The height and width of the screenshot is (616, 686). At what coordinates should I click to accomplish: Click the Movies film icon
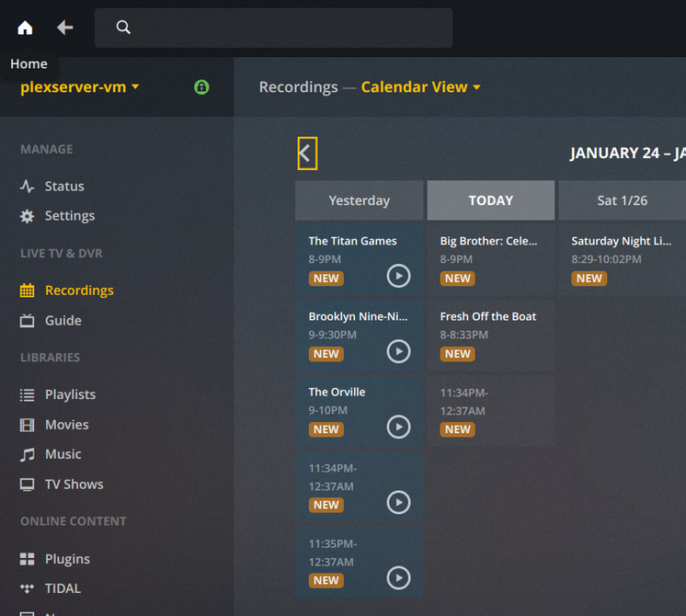pos(27,425)
